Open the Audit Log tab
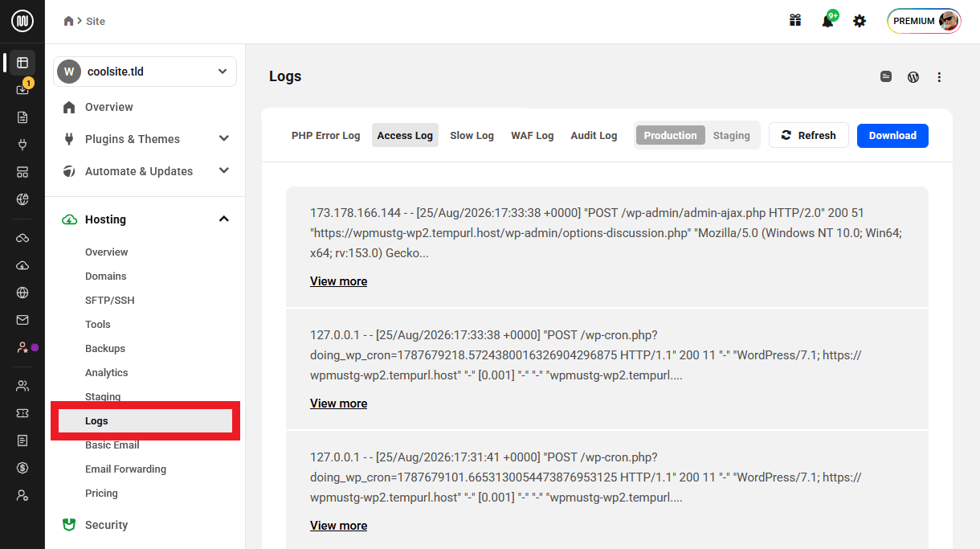The width and height of the screenshot is (980, 549). (x=594, y=135)
